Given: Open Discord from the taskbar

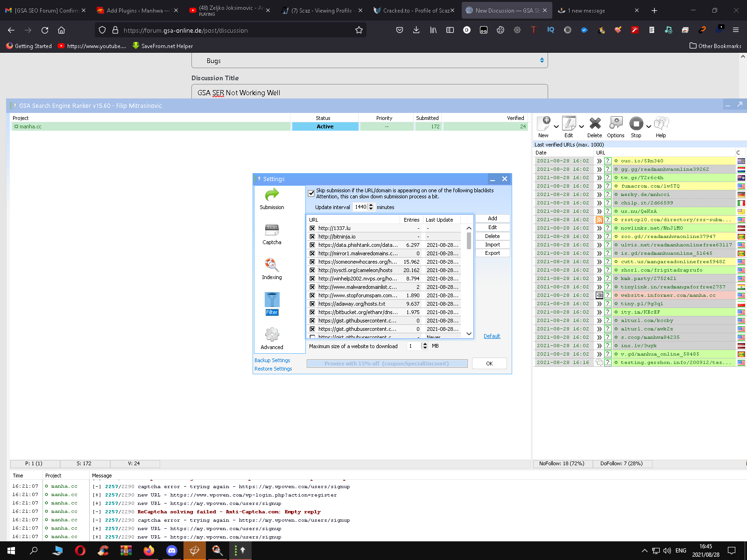Looking at the screenshot, I should 172,551.
